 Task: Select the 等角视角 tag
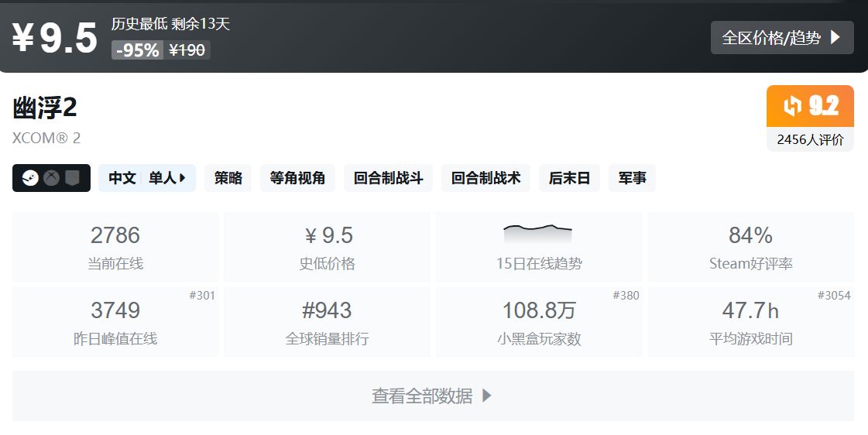click(x=297, y=178)
